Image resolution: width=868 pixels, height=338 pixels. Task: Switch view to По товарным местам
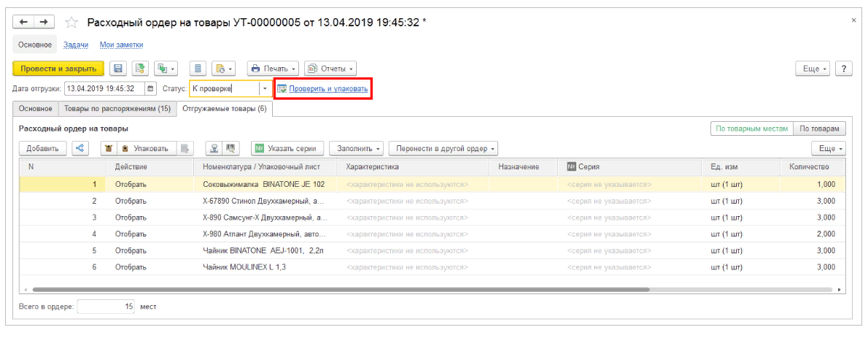751,128
